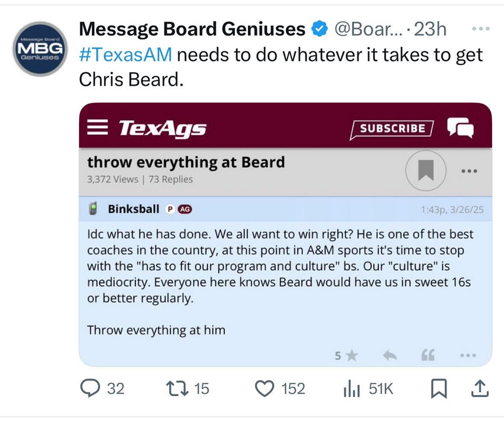504x423 pixels.
Task: Open the Message Board Geniuses profile avatar
Action: point(40,49)
